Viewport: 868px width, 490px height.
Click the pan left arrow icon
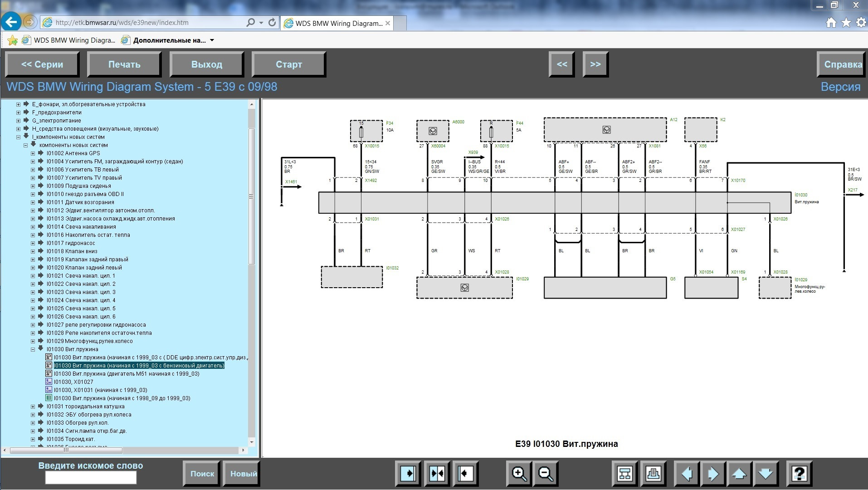687,474
